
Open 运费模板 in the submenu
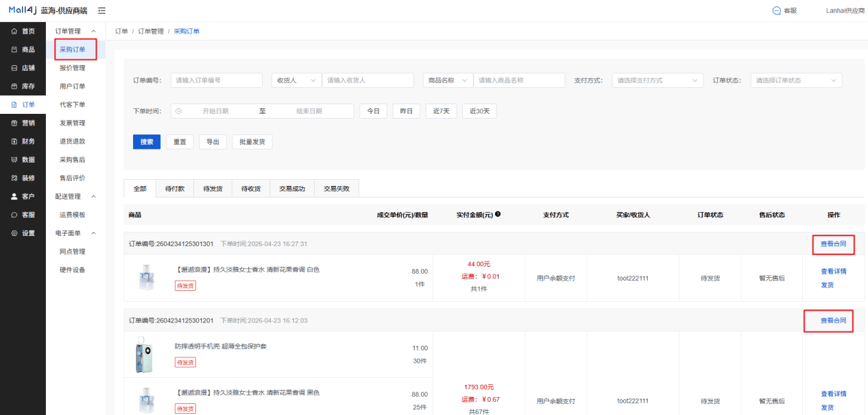point(73,215)
